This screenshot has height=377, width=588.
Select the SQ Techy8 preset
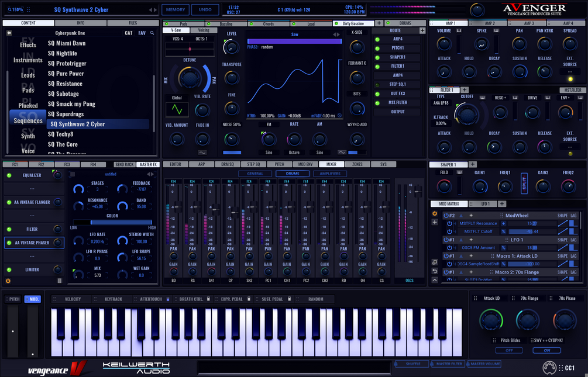pos(60,134)
